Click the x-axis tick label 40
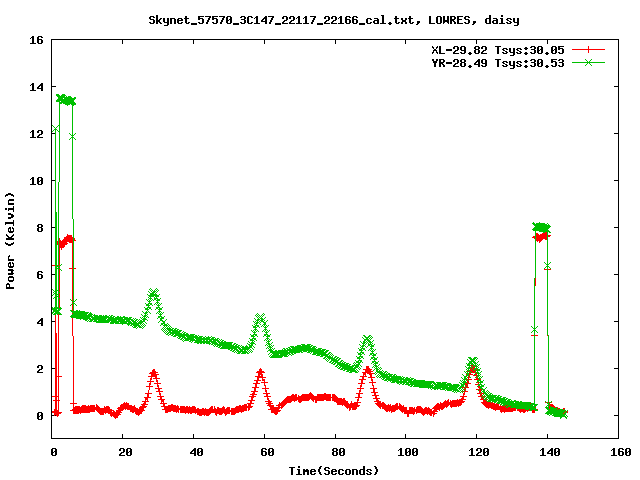Image resolution: width=640 pixels, height=480 pixels. [196, 452]
